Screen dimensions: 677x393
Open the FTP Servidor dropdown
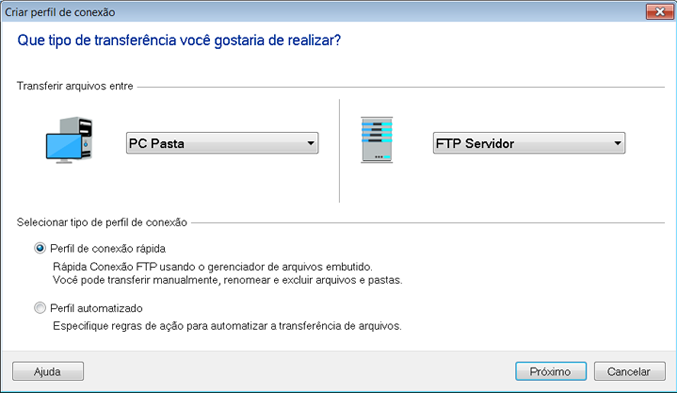[529, 143]
